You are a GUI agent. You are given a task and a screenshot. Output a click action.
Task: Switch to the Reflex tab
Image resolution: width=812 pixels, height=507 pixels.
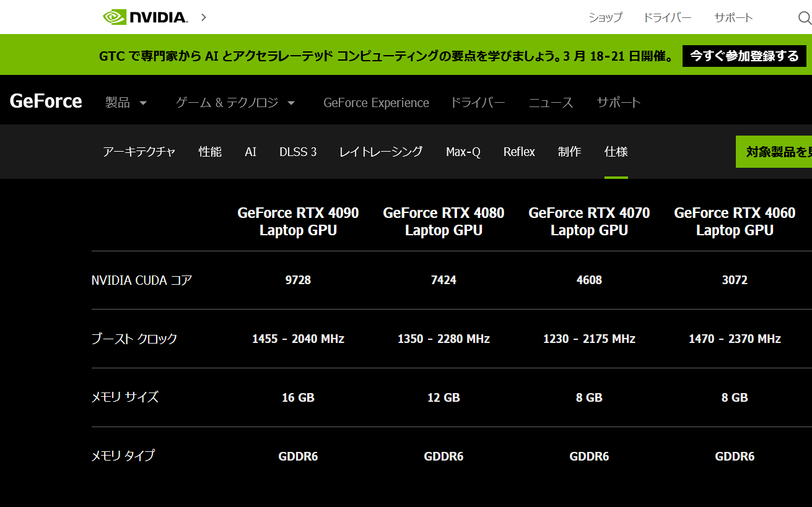pos(519,152)
